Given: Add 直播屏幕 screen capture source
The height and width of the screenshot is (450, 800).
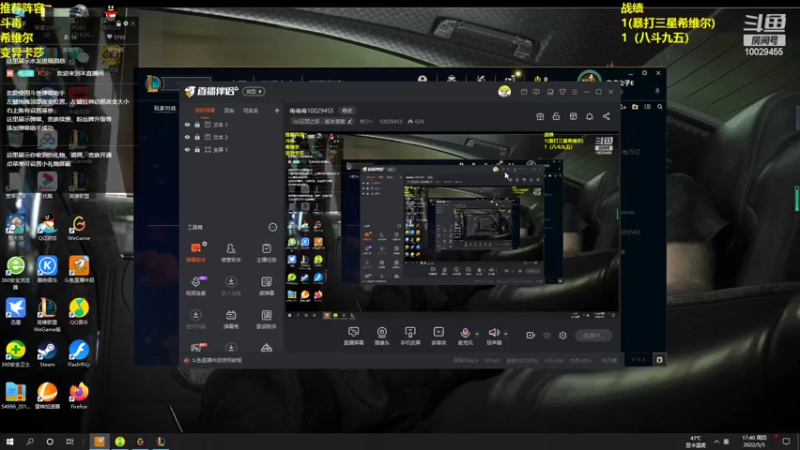Looking at the screenshot, I should pyautogui.click(x=354, y=336).
